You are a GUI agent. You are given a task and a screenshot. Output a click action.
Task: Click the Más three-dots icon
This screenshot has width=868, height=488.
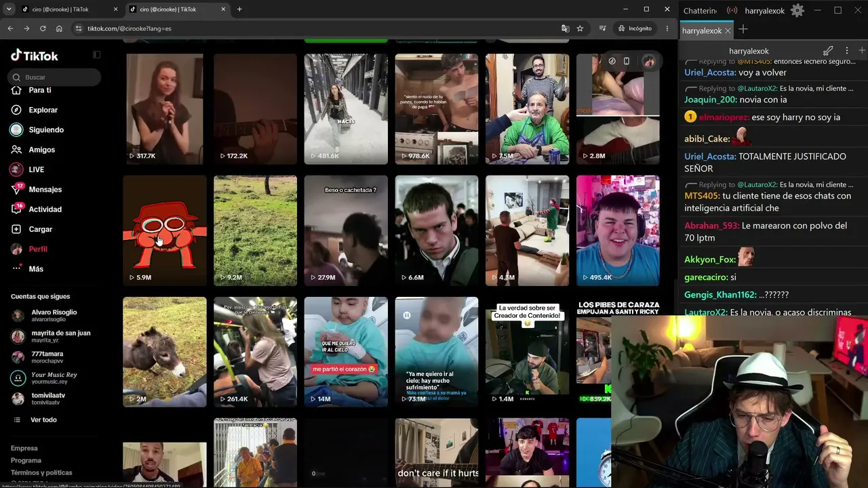tap(16, 269)
